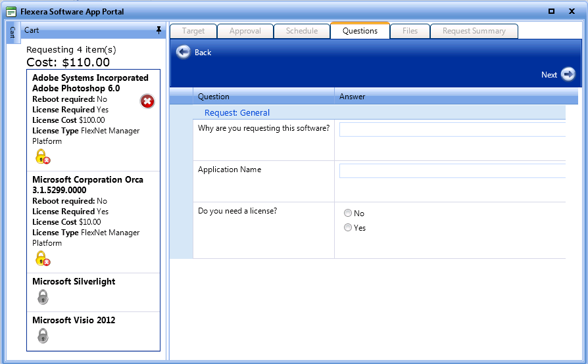
Task: Select Microsoft Corporation Orca cart item title
Action: click(x=87, y=185)
